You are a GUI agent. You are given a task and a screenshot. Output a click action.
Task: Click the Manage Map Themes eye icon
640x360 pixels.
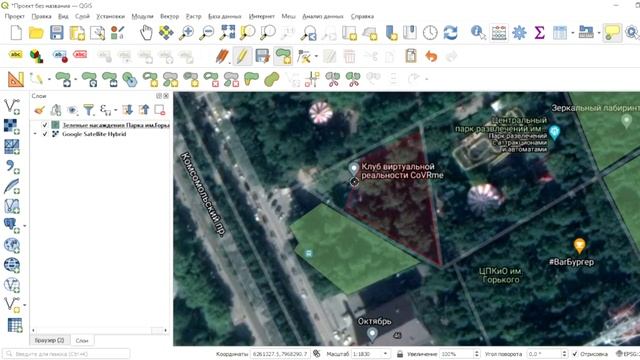[x=72, y=110]
